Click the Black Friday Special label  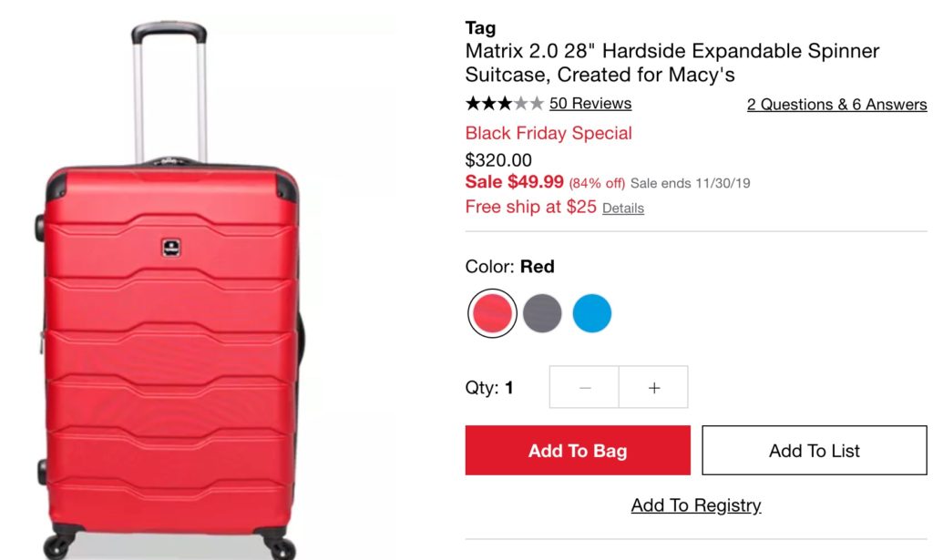point(549,133)
